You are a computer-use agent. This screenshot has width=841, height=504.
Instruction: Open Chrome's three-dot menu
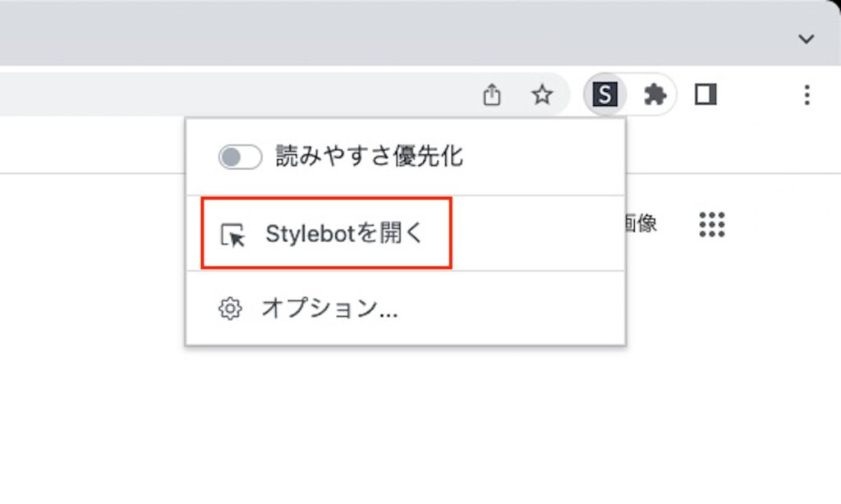click(806, 95)
